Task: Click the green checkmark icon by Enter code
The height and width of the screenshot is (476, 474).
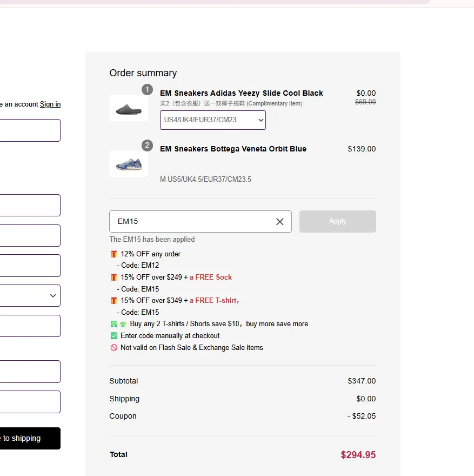Action: click(x=114, y=336)
